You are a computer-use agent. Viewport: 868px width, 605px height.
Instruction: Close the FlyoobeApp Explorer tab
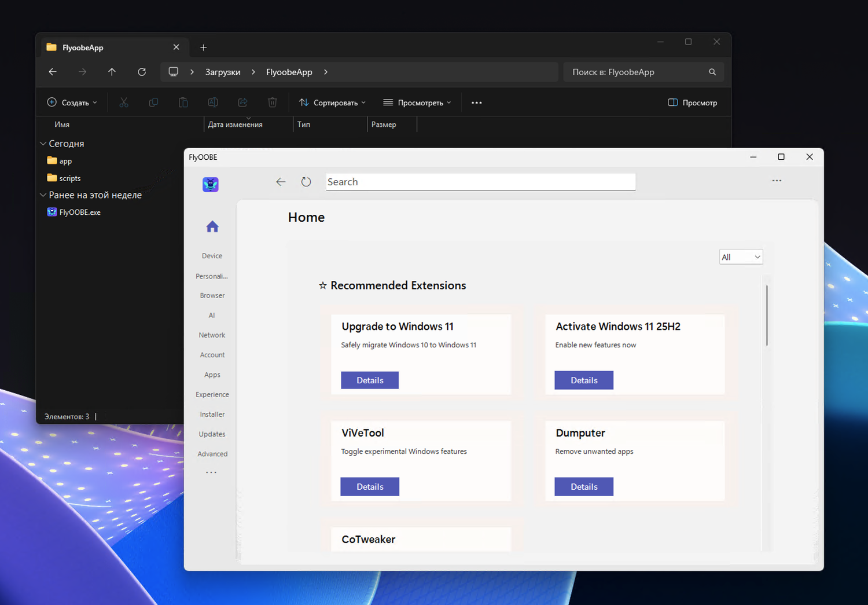tap(176, 47)
